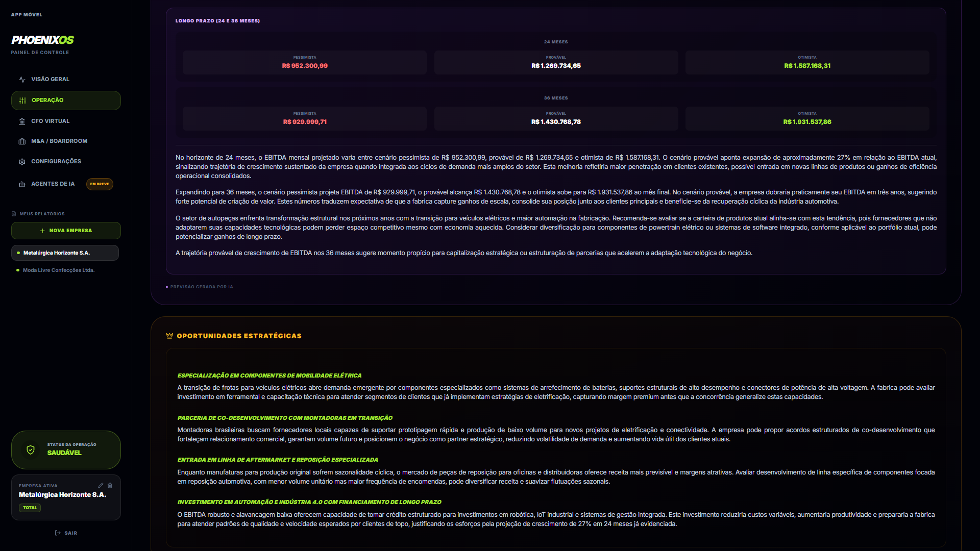Screen dimensions: 980x551
Task: Click the Agentes de IA robot icon
Action: (22, 184)
